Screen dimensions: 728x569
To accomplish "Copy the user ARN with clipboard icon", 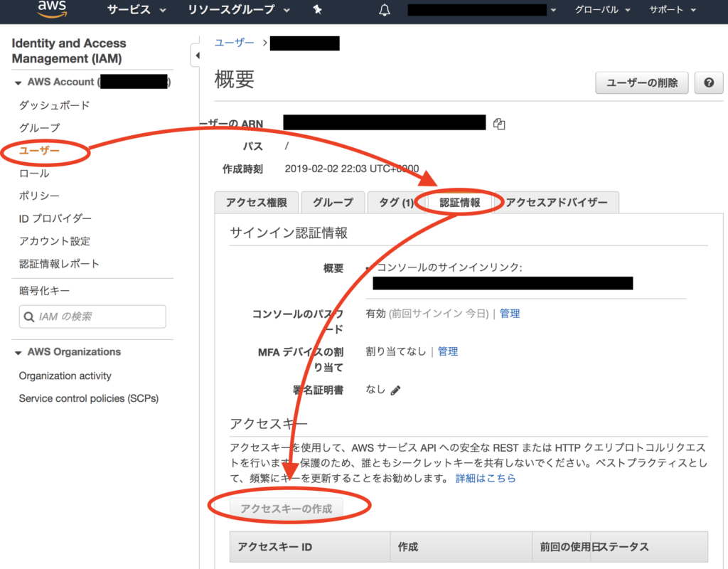I will 499,124.
